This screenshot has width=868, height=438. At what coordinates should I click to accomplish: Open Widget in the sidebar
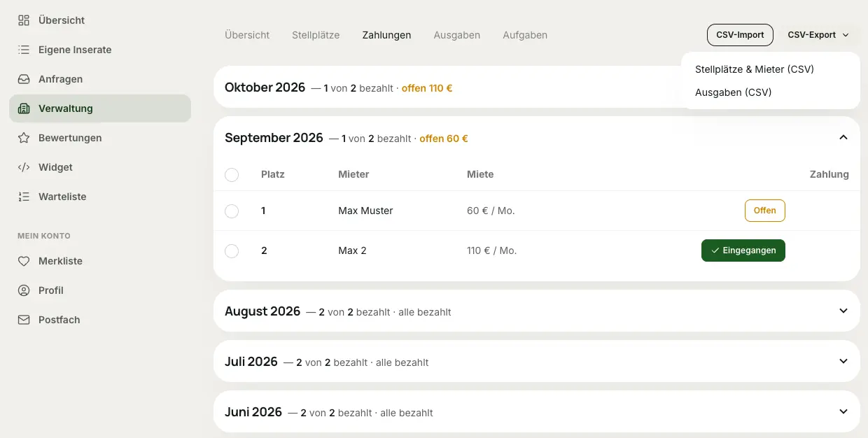pyautogui.click(x=100, y=167)
